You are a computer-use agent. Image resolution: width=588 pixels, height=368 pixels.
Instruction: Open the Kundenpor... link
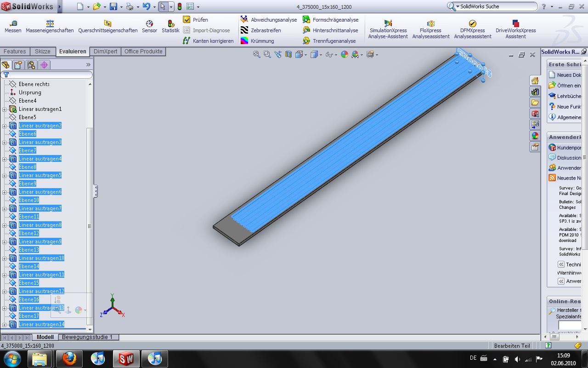[x=565, y=148]
